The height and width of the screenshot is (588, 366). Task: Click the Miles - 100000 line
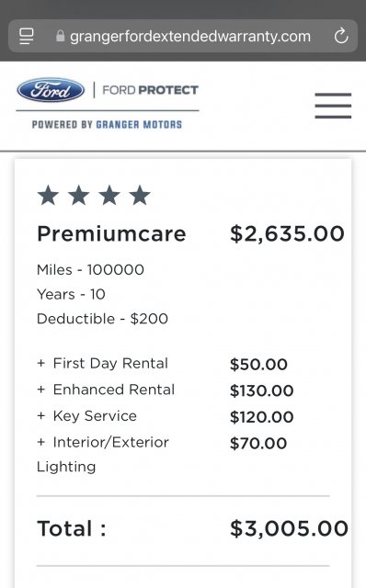coord(90,269)
